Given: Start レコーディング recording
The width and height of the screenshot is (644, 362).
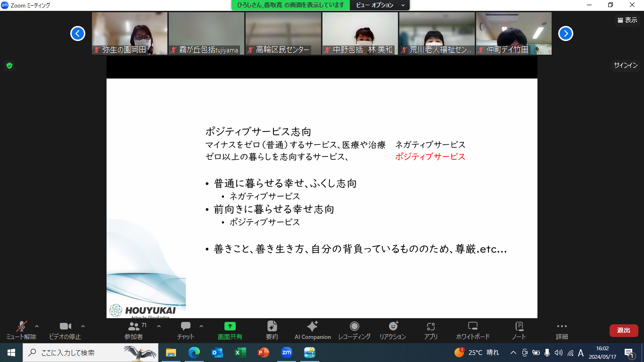Looking at the screenshot, I should 354,330.
